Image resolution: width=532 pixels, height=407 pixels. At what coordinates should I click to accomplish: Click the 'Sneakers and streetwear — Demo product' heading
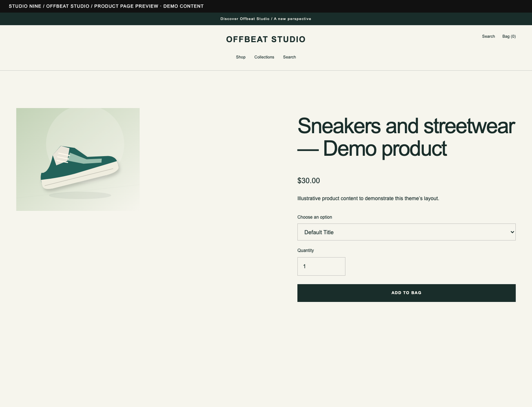coord(406,137)
